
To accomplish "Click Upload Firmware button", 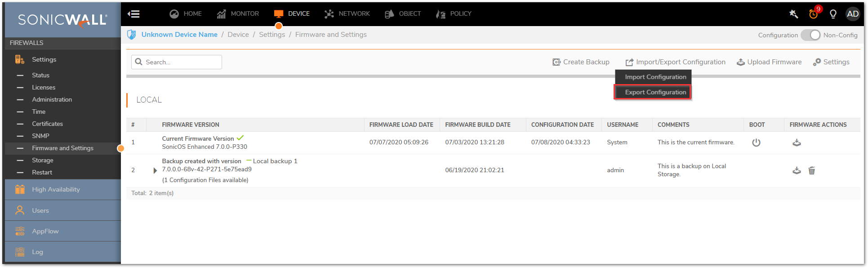I will (769, 62).
